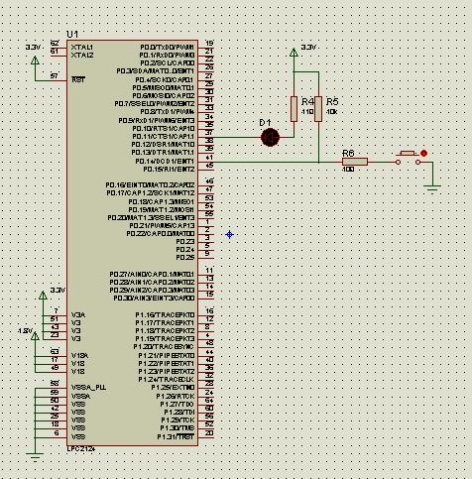Click the ground symbol beside the push button
Screen dimensions: 472x479
(432, 189)
